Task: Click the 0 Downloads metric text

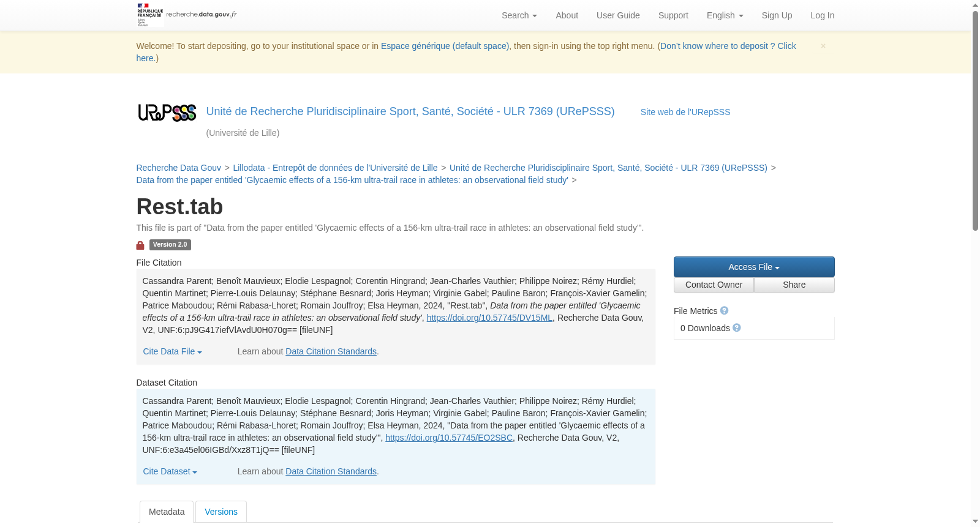Action: [705, 328]
